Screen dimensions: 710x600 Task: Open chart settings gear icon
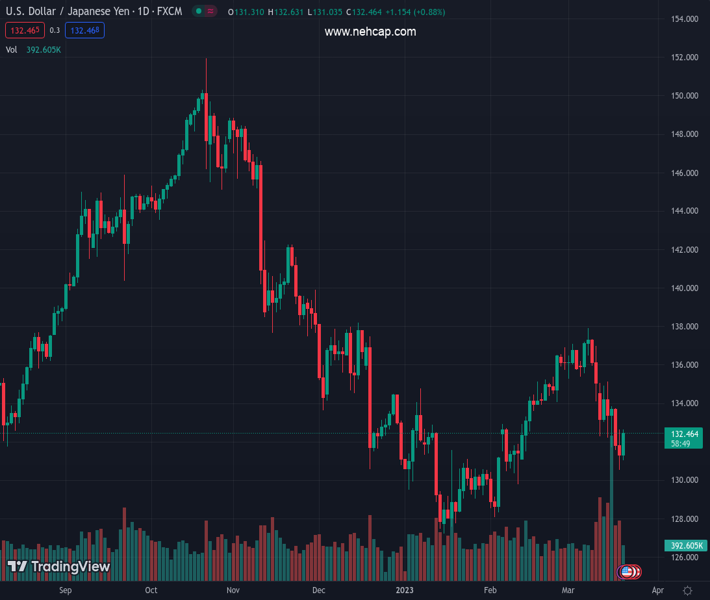point(687,591)
